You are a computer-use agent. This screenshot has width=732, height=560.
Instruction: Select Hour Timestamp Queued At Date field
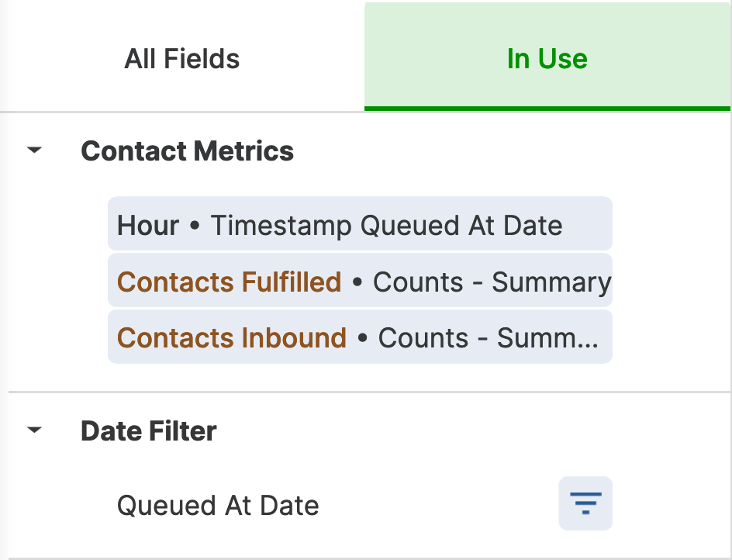pos(360,223)
